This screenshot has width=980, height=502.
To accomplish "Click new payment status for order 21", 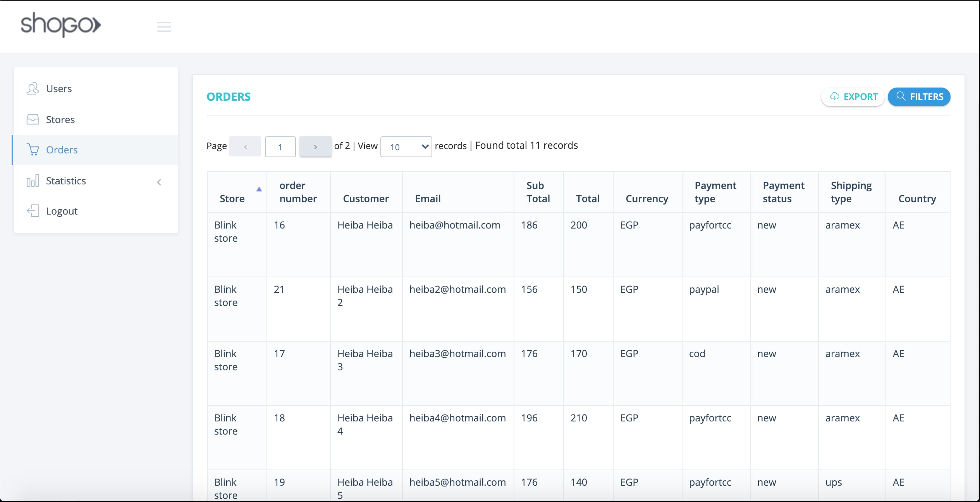I will tap(767, 290).
